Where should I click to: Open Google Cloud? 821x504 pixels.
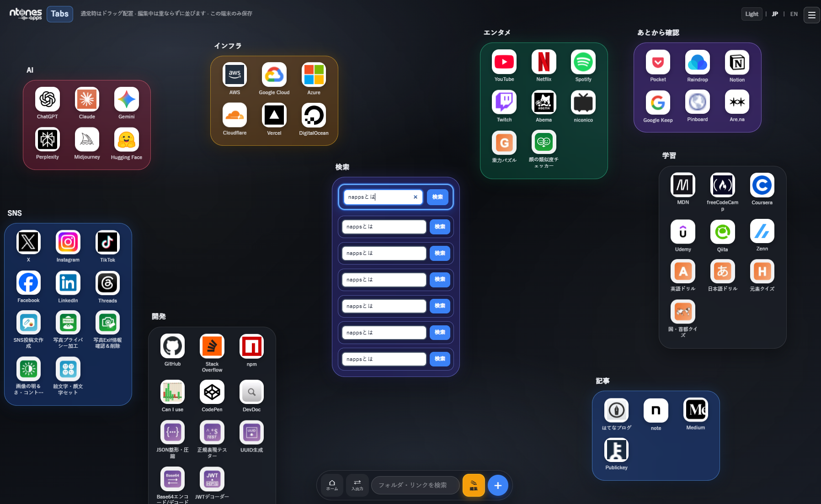(274, 74)
